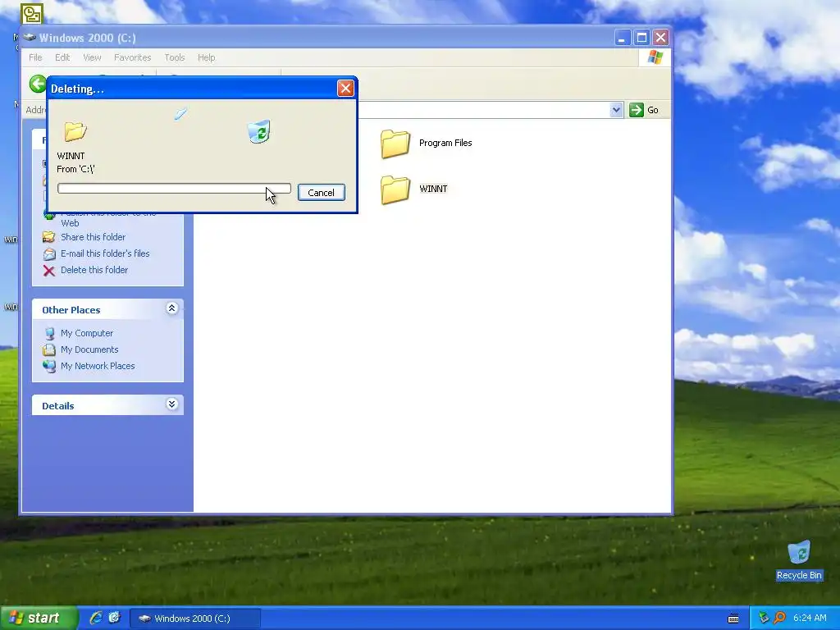The image size is (840, 630).
Task: Open My Computer link
Action: click(87, 333)
